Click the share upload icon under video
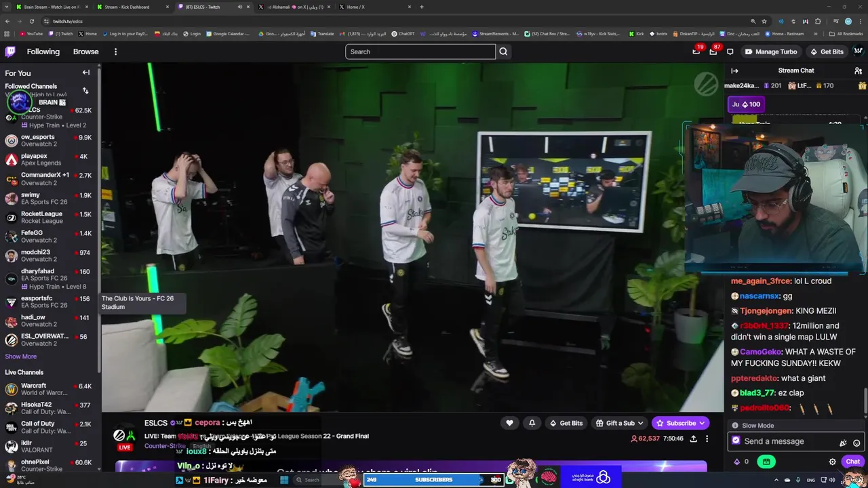This screenshot has height=488, width=868. pos(693,439)
